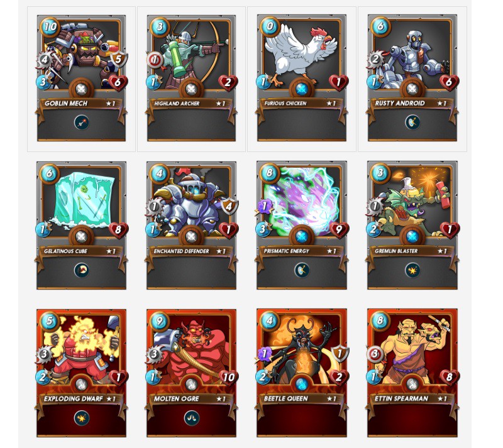
Task: Click the Beetle Queen name banner
Action: (x=302, y=398)
